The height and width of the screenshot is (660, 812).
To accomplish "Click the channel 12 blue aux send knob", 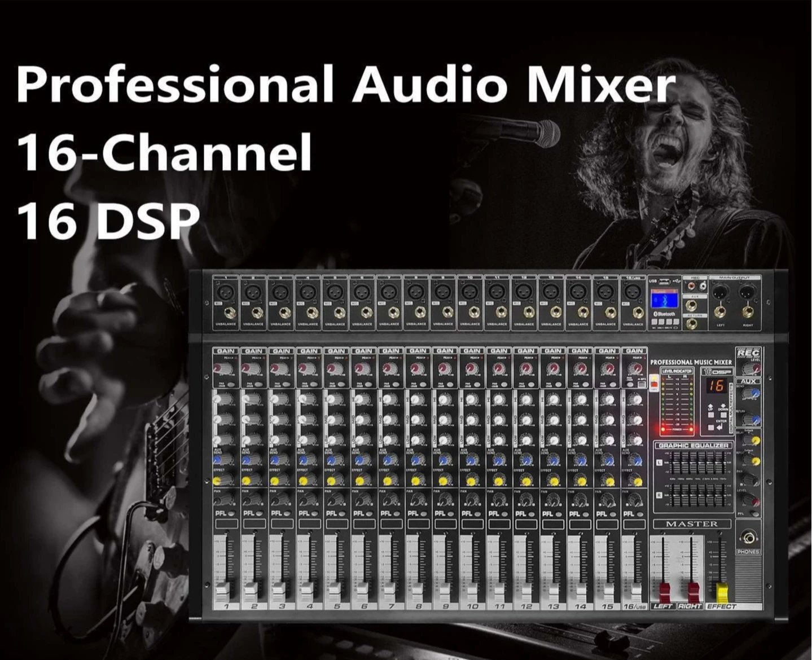I will pos(525,460).
